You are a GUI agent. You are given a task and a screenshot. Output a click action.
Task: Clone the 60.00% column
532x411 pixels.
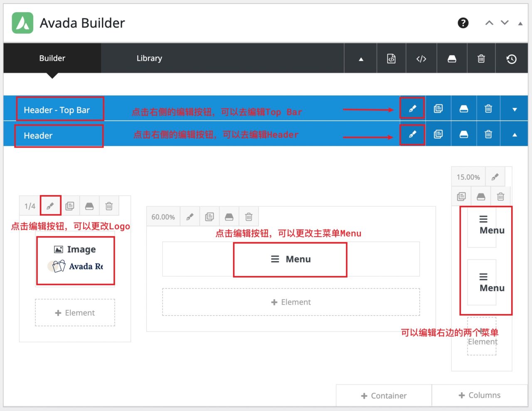click(x=209, y=217)
